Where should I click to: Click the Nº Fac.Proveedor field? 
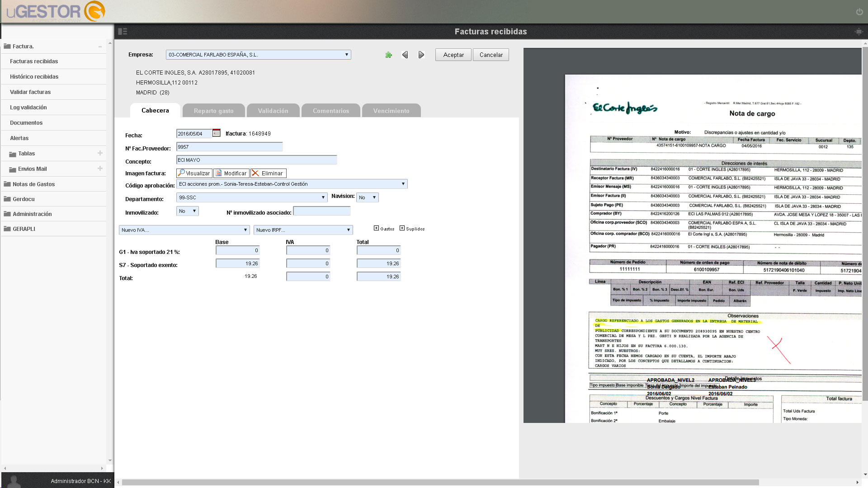pos(230,147)
